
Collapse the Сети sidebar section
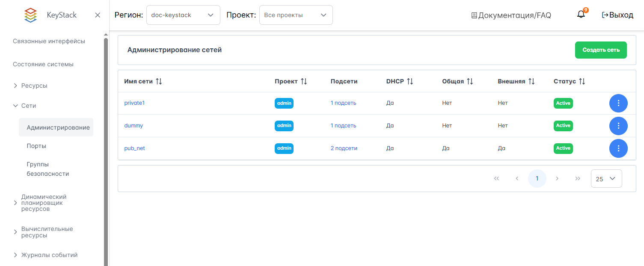(29, 106)
